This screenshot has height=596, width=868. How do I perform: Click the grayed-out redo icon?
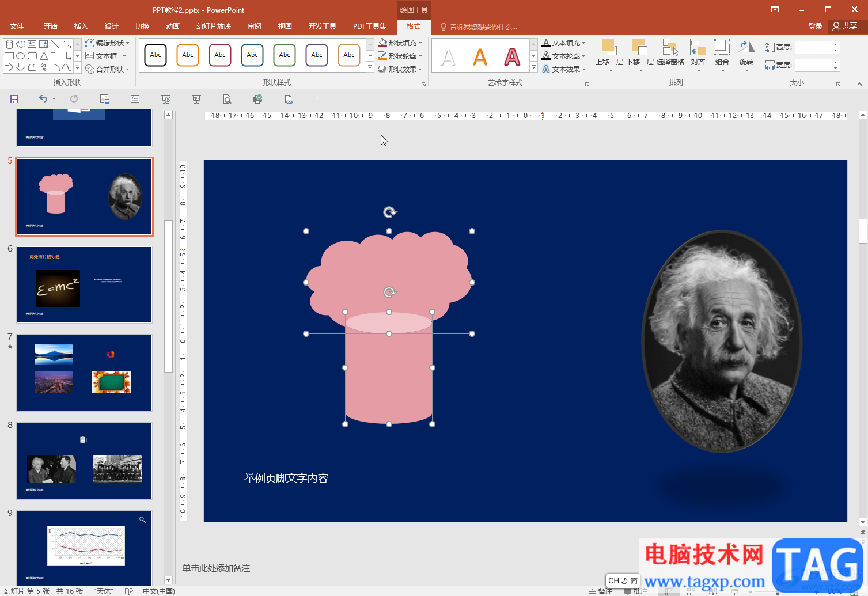click(74, 99)
